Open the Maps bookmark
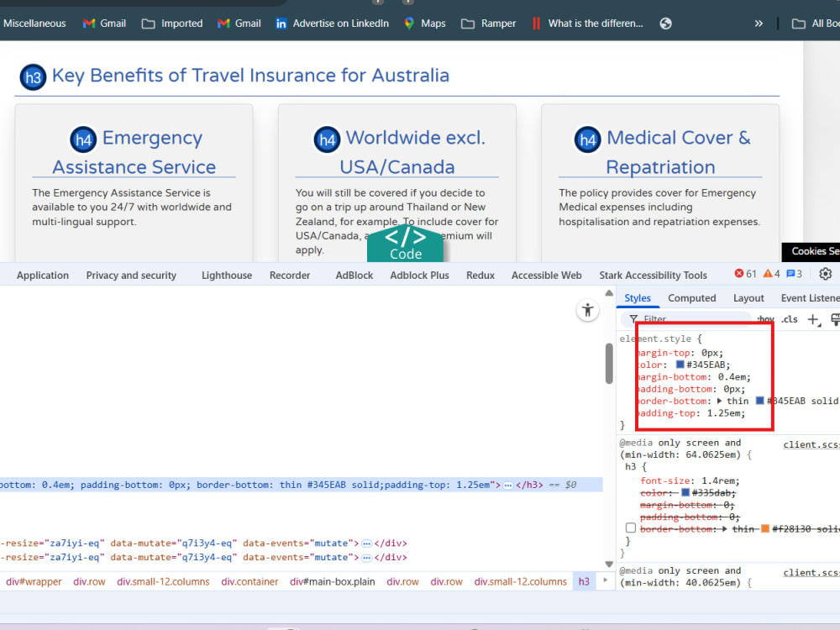 coord(425,24)
